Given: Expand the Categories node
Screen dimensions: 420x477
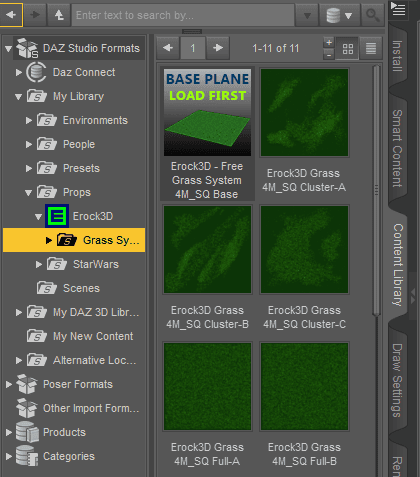Looking at the screenshot, I should click(9, 456).
